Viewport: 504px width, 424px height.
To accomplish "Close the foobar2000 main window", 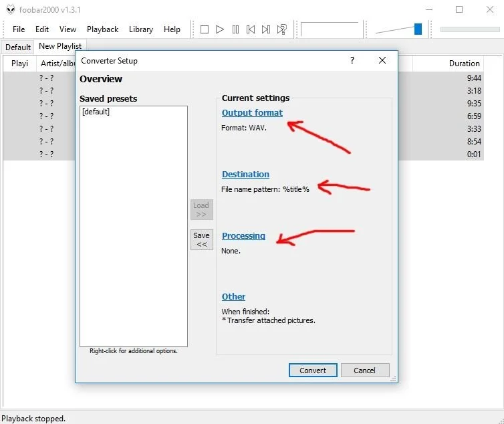I will (490, 9).
